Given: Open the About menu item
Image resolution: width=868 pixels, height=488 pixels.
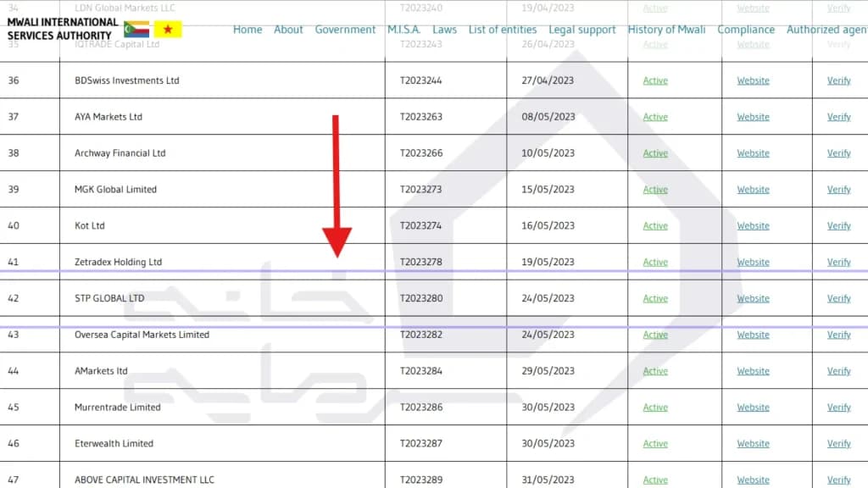Looking at the screenshot, I should (x=288, y=30).
